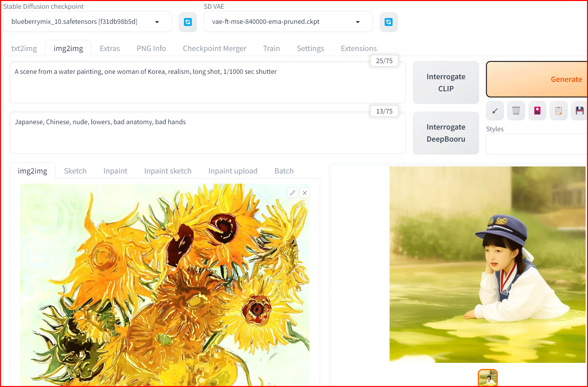The height and width of the screenshot is (387, 588).
Task: Open the Batch sub-tab
Action: click(284, 171)
